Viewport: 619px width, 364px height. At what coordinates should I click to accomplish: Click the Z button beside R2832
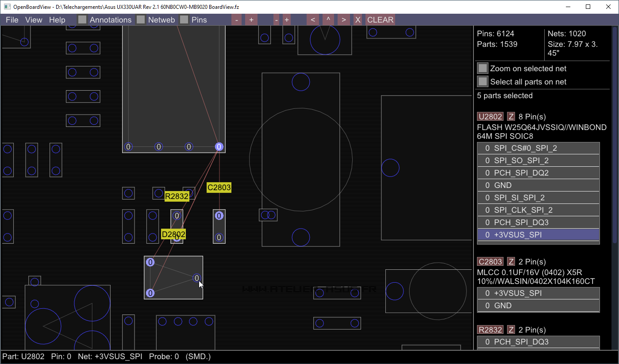[x=511, y=330]
